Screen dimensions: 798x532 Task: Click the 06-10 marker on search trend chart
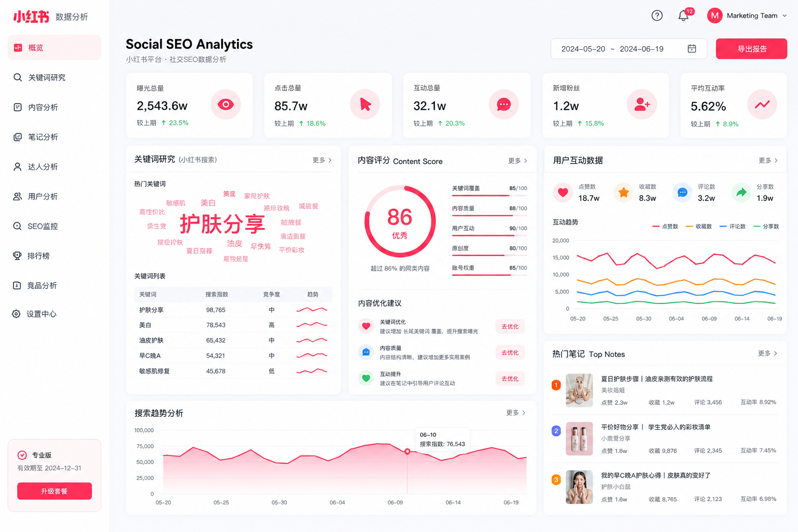coord(407,451)
